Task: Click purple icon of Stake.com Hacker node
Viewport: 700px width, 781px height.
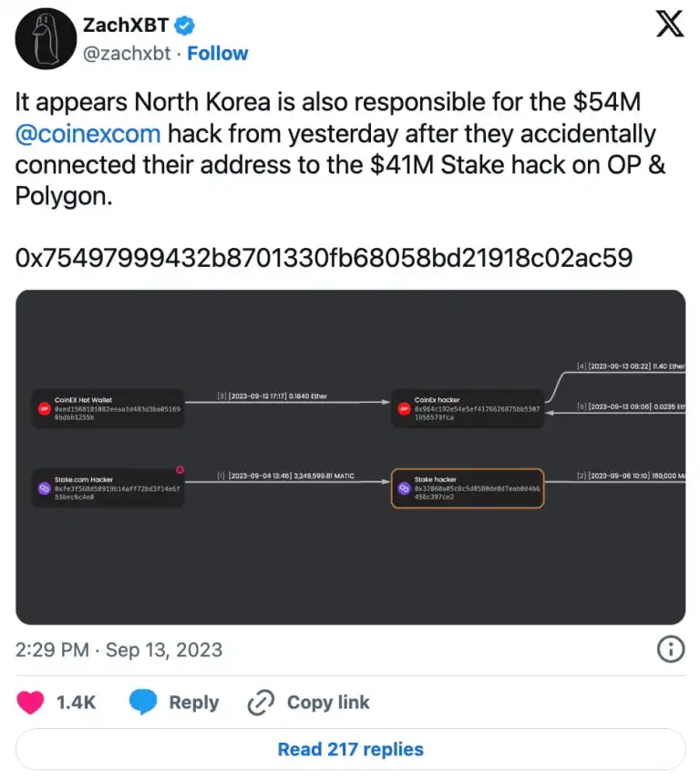Action: (45, 488)
